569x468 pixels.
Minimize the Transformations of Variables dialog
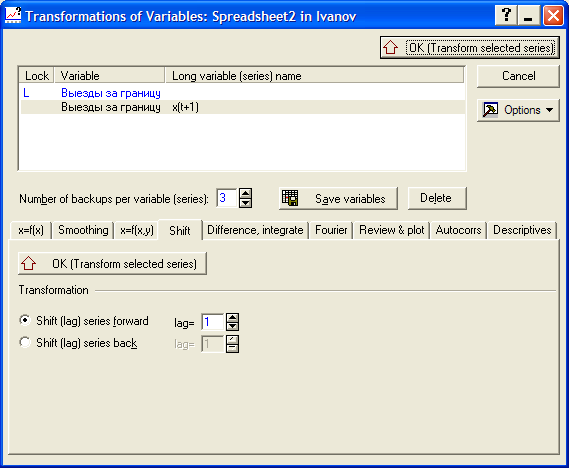pos(529,16)
